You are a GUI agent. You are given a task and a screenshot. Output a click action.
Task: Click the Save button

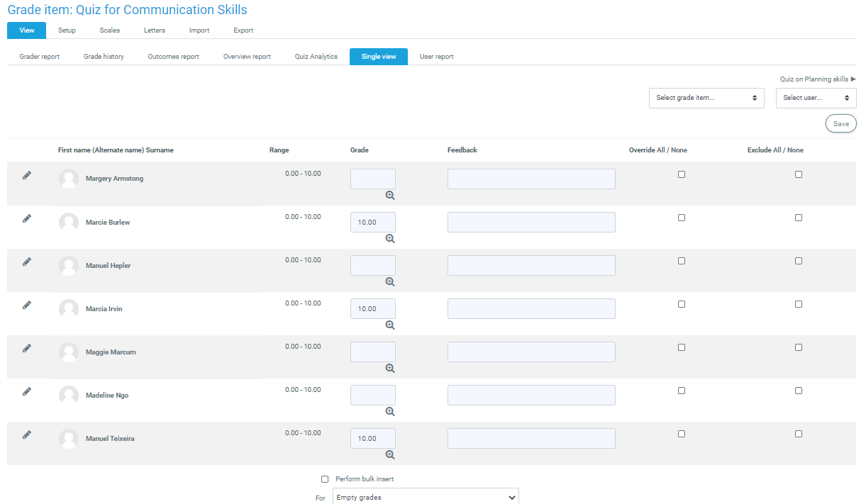(x=840, y=123)
